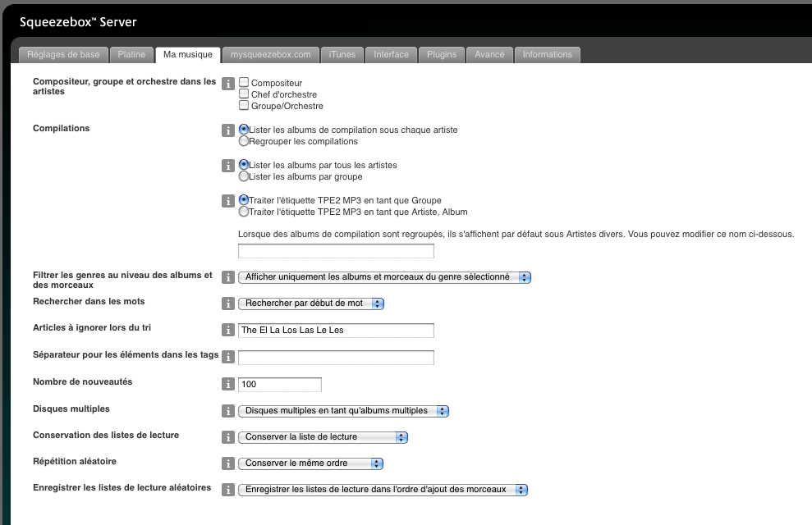Show info for Enregistrer les listes de lecture aléatoires
The height and width of the screenshot is (525, 812).
(x=228, y=490)
